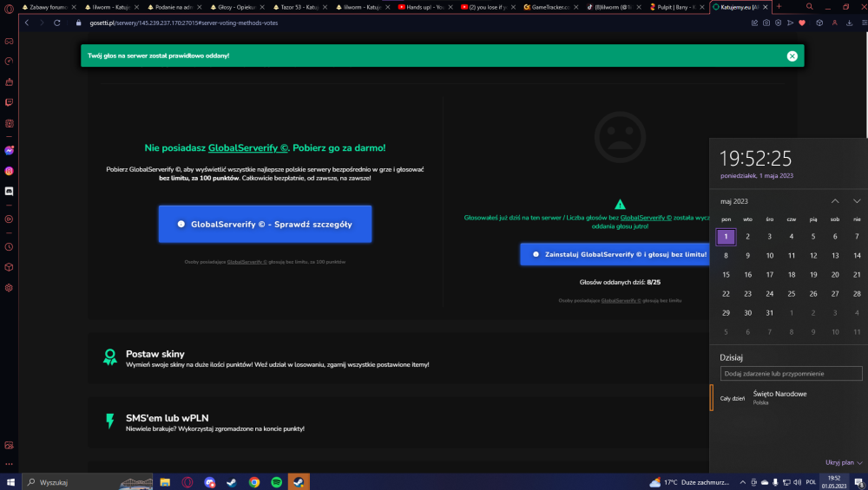This screenshot has width=868, height=490.
Task: Open Google Chrome from the taskbar
Action: pyautogui.click(x=254, y=482)
